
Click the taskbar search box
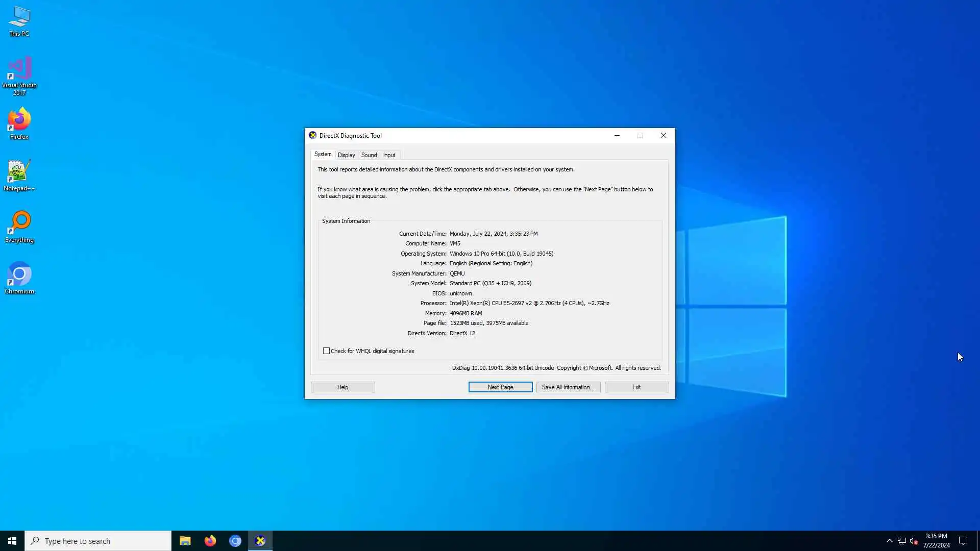click(98, 541)
